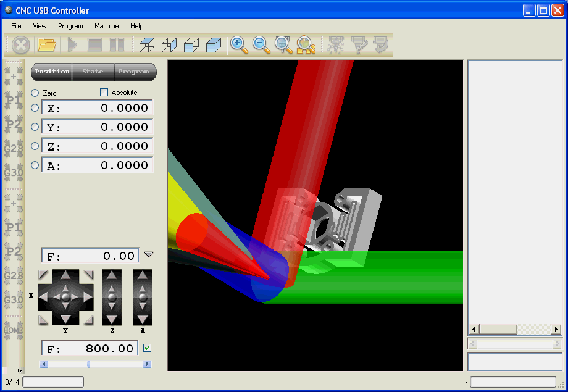Screen dimensions: 568x392
Task: Click the jog feed rate slider thumb
Action: 89,364
